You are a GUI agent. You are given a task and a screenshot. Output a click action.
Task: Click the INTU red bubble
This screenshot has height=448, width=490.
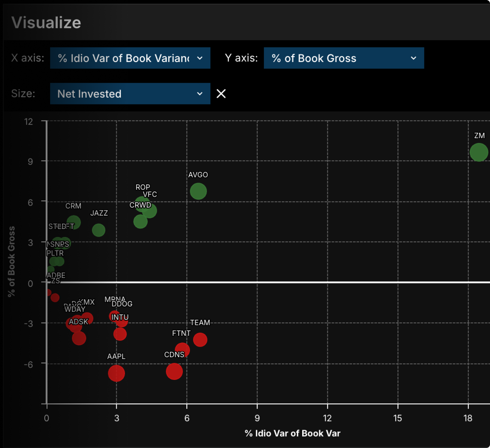coord(120,334)
